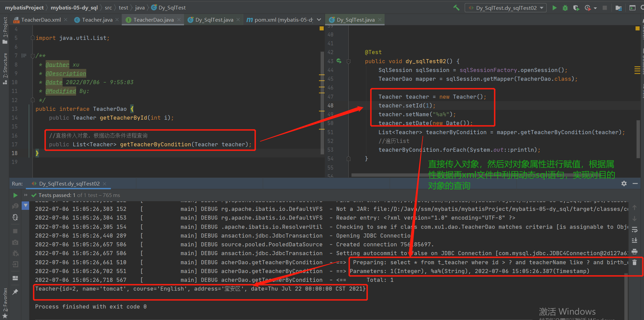
Task: Click the Exit arrow-door icon in Run sidebar
Action: tap(15, 264)
